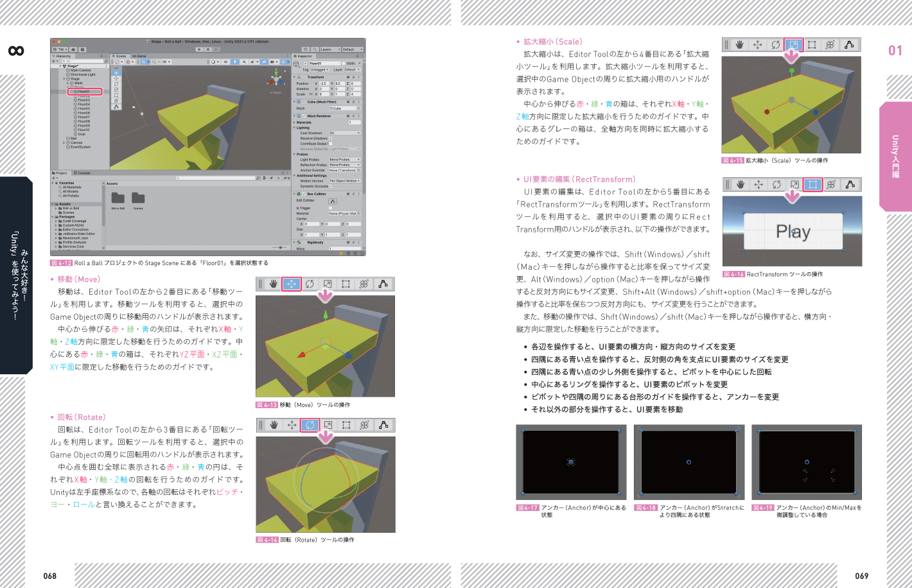Check the Contribute Global Illumination checkbox
Image resolution: width=912 pixels, height=588 pixels.
(x=330, y=143)
